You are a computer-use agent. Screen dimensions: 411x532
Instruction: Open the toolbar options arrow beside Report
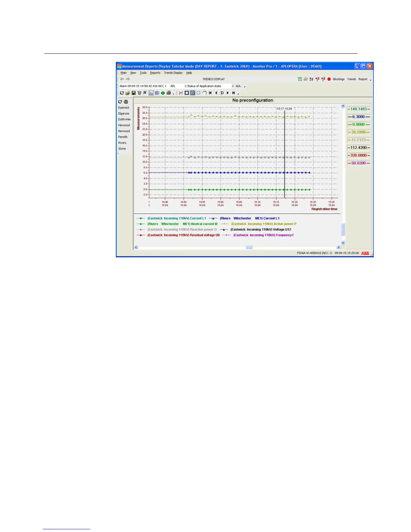coord(371,80)
